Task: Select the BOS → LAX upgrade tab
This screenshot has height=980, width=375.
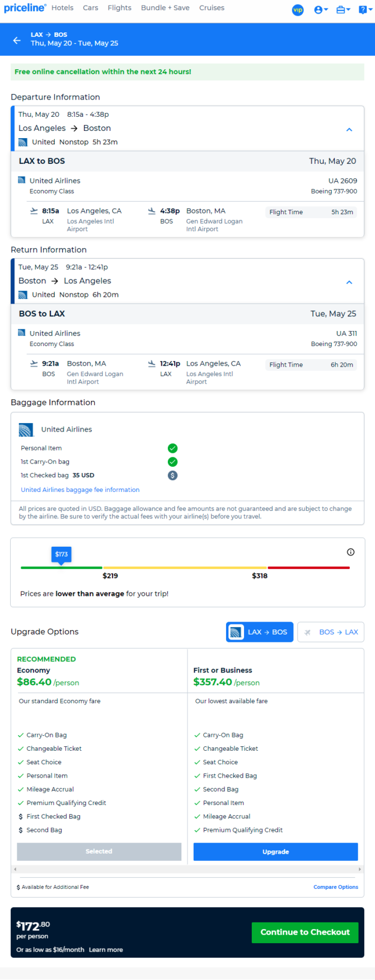Action: click(x=331, y=632)
